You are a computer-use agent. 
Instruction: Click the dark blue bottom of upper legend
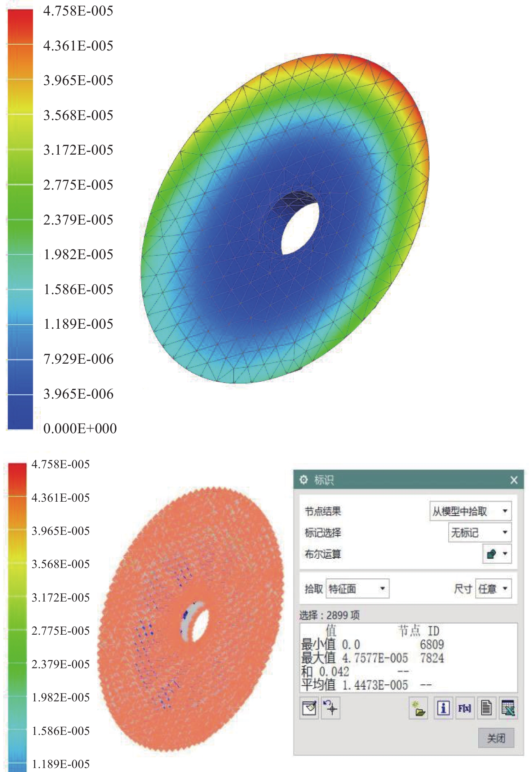click(x=20, y=418)
